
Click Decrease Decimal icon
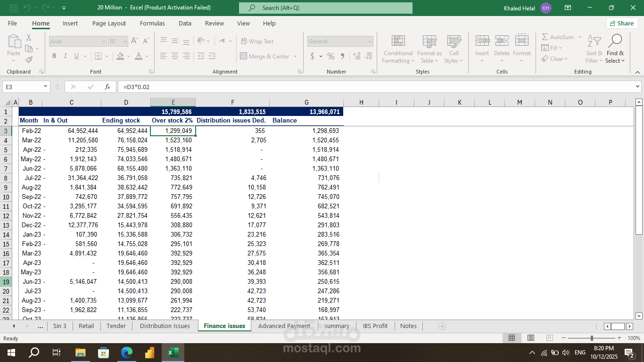pyautogui.click(x=369, y=56)
